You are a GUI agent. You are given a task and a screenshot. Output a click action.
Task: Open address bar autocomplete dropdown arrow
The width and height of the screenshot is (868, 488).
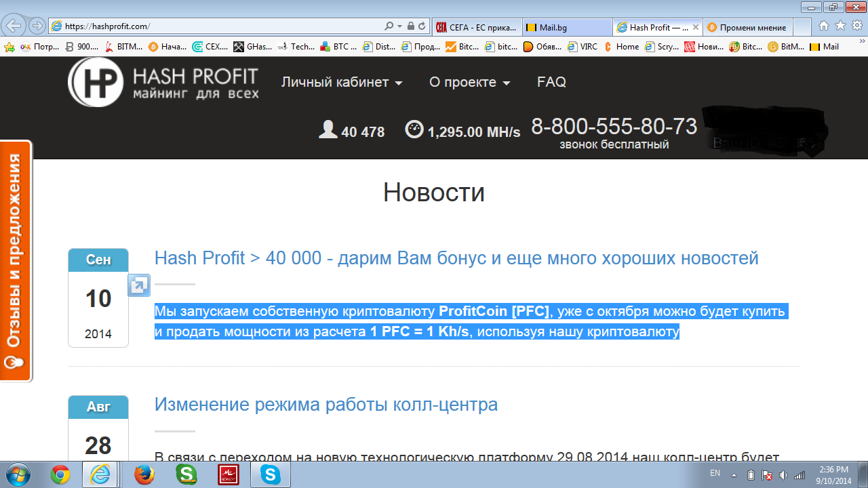399,26
